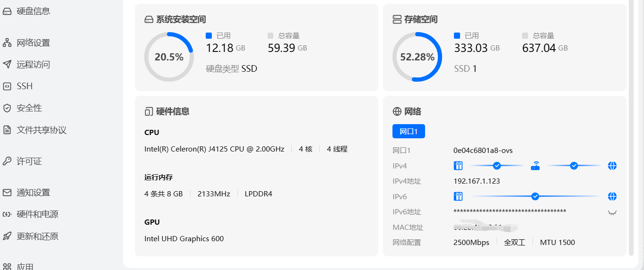This screenshot has width=644, height=270.
Task: Go to 通知设置 in the sidebar
Action: click(33, 193)
